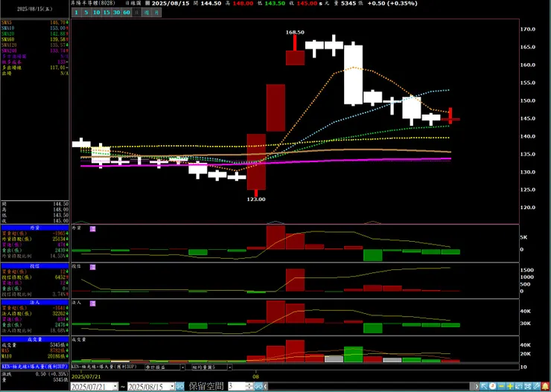Click the pencil drawing tool icon

(536, 386)
